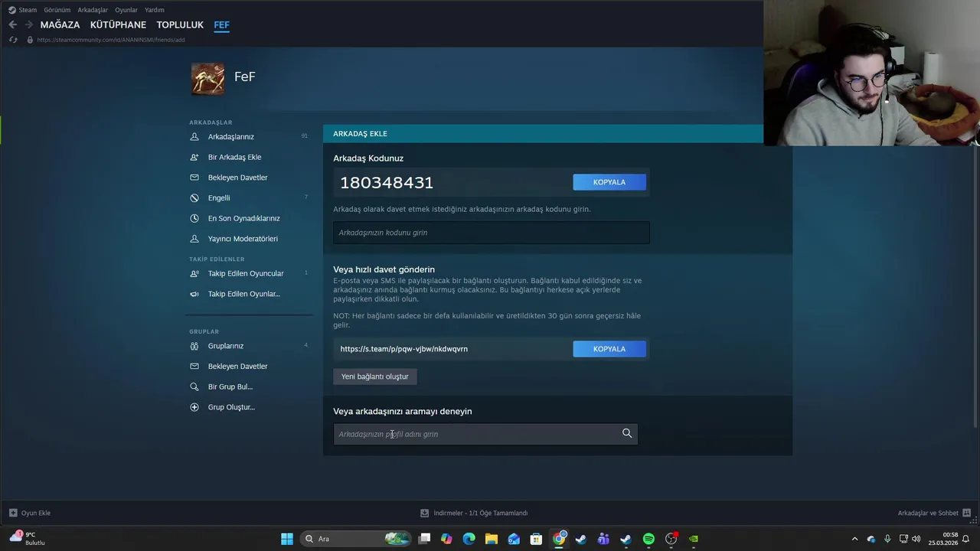Click the Windows taskbar search box Ara
This screenshot has width=980, height=551.
tap(355, 539)
